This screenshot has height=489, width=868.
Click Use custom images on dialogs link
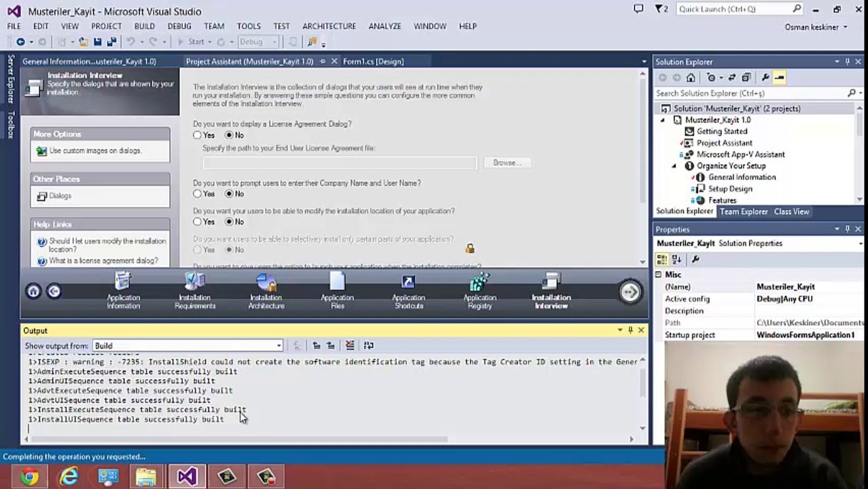(95, 151)
